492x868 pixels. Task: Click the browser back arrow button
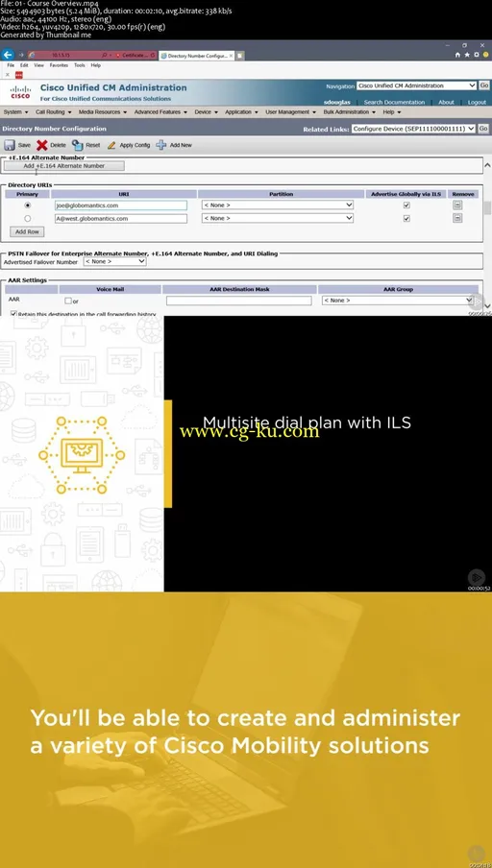pyautogui.click(x=8, y=55)
